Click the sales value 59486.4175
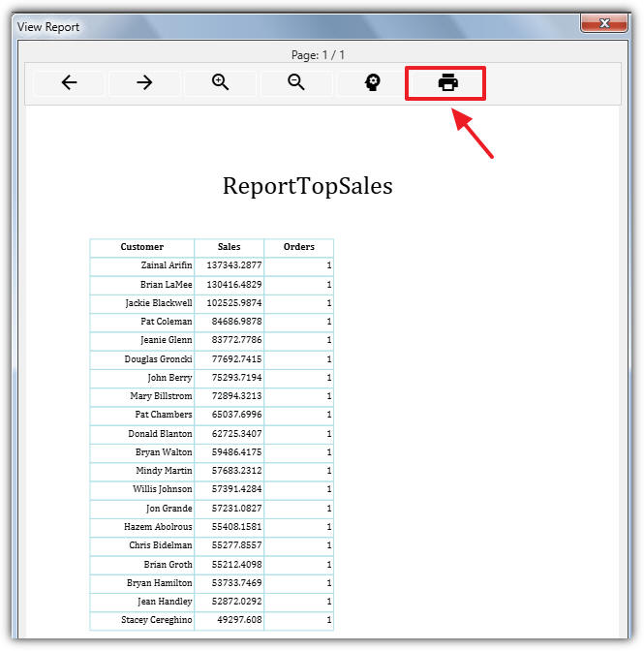 (x=236, y=453)
